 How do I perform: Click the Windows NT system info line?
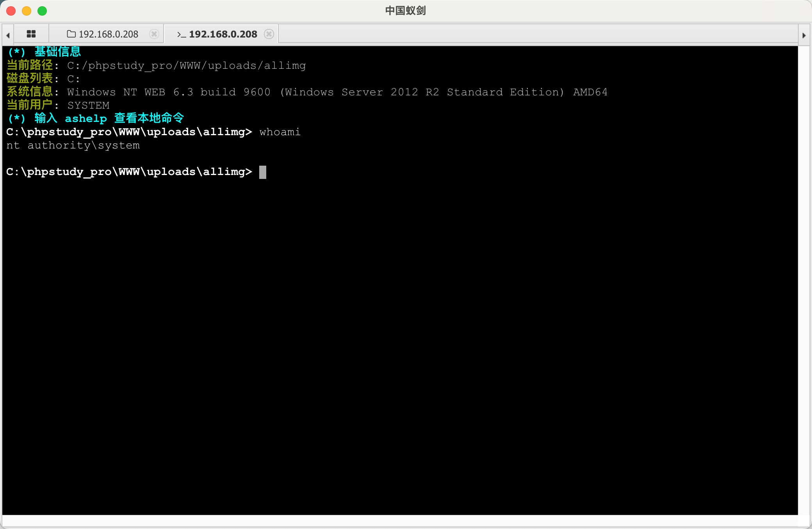point(337,92)
